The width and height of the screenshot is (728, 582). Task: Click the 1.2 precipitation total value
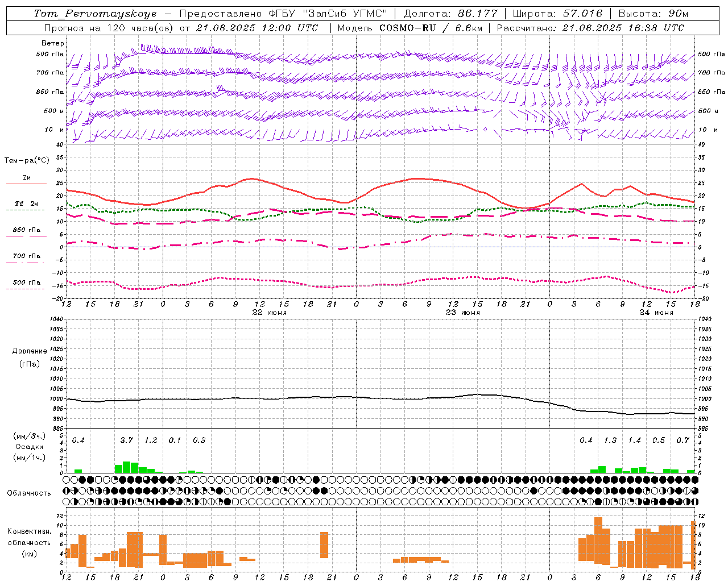click(x=151, y=440)
